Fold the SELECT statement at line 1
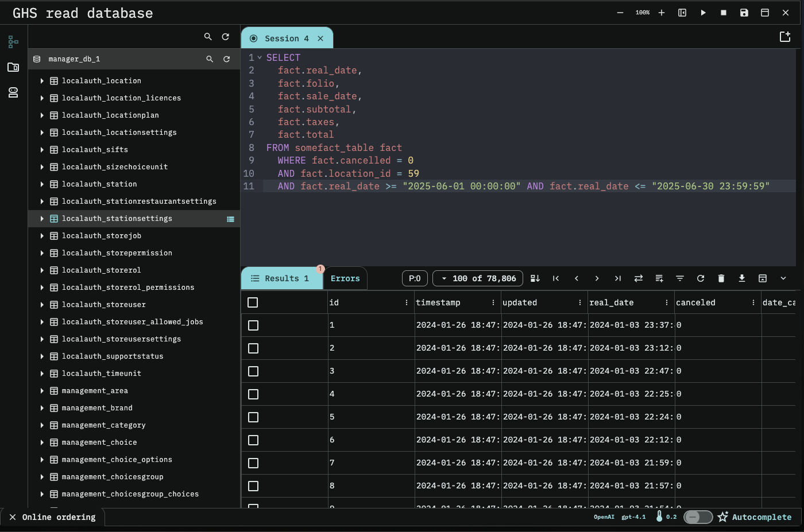The height and width of the screenshot is (532, 804). tap(260, 57)
